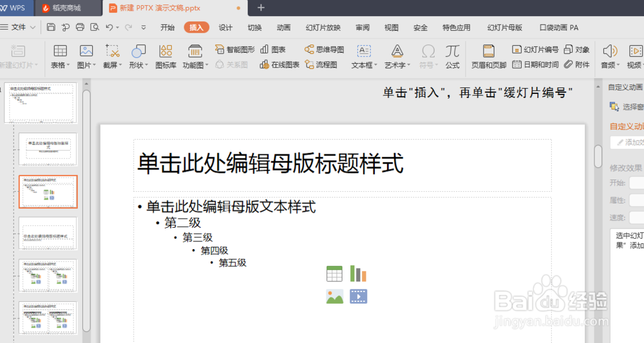The width and height of the screenshot is (644, 343).
Task: Open 页眉和页脚 header and footer
Action: tap(488, 56)
